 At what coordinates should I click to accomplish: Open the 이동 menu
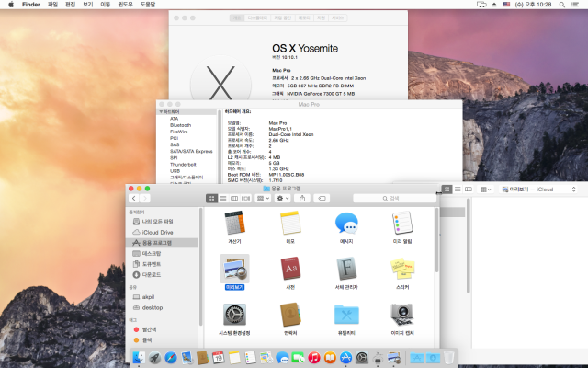(106, 5)
